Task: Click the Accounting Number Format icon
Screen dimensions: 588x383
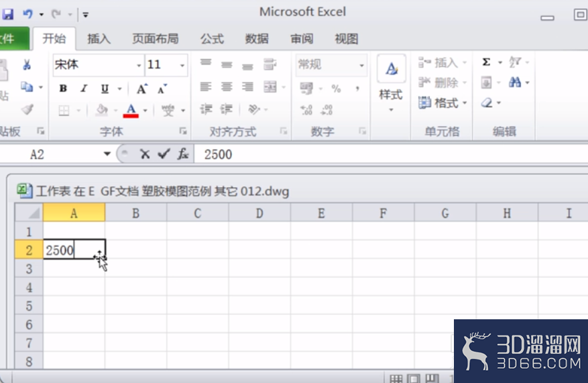Action: [x=306, y=89]
